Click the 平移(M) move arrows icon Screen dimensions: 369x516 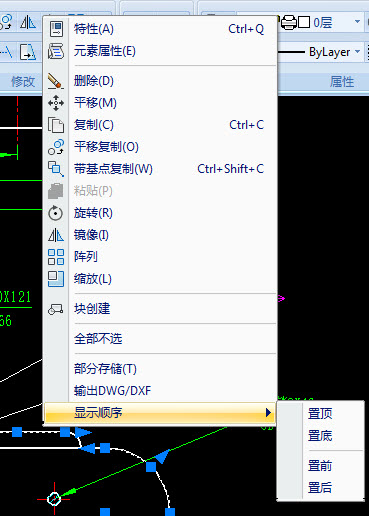click(x=56, y=103)
